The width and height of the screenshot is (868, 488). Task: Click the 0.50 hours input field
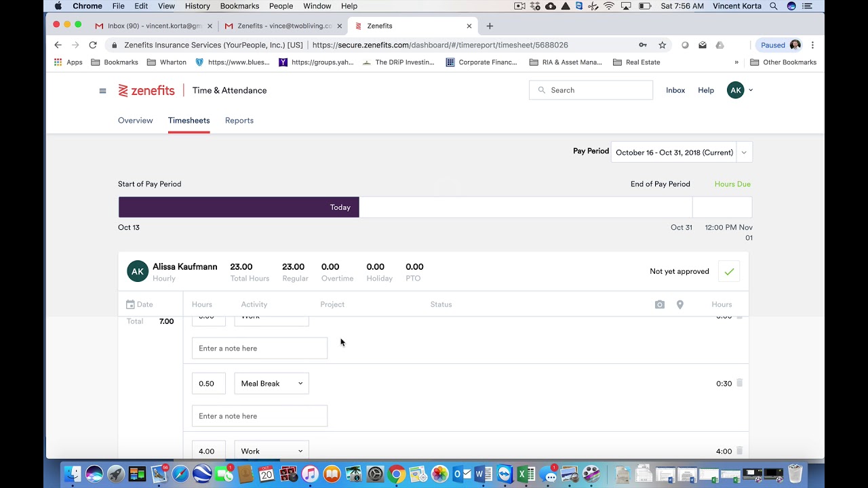tap(208, 384)
